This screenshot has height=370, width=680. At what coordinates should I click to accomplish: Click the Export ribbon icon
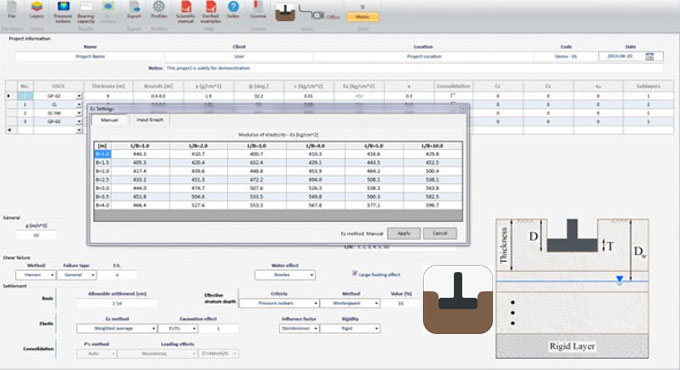[x=134, y=10]
